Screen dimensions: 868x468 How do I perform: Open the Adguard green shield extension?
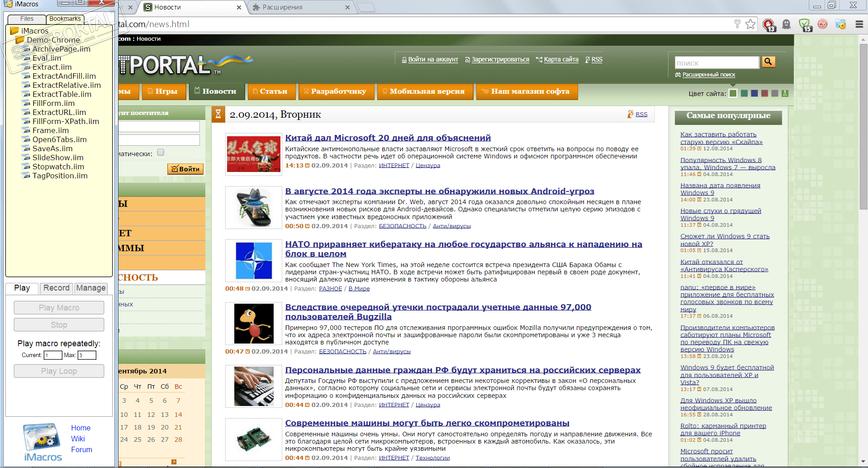tap(805, 25)
